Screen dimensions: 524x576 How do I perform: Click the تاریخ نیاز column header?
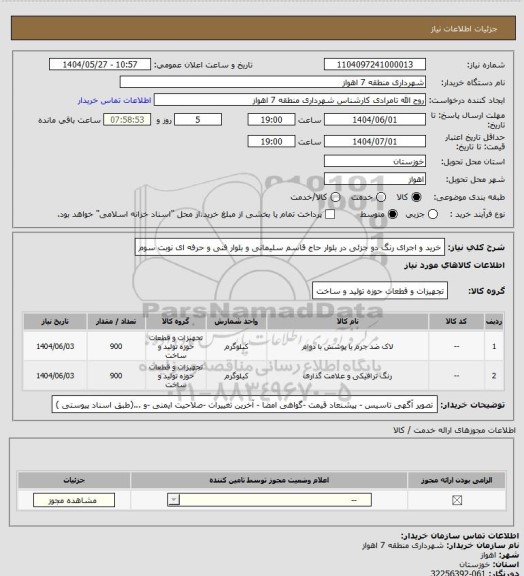click(55, 321)
